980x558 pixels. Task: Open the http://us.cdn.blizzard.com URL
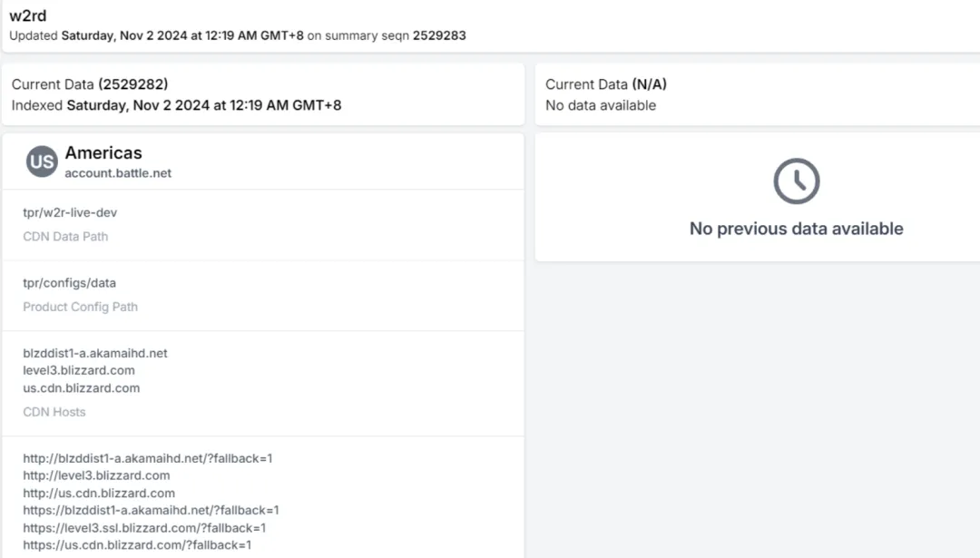[x=99, y=493]
